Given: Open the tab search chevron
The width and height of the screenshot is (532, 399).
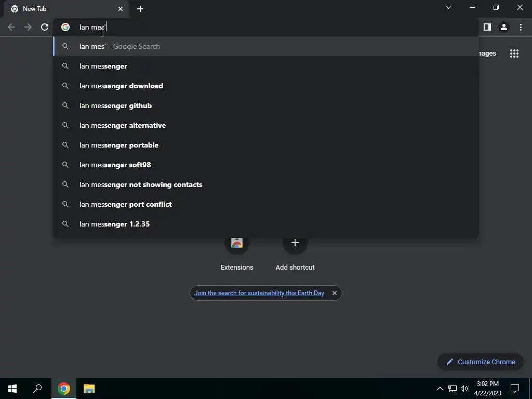Looking at the screenshot, I should 448,7.
